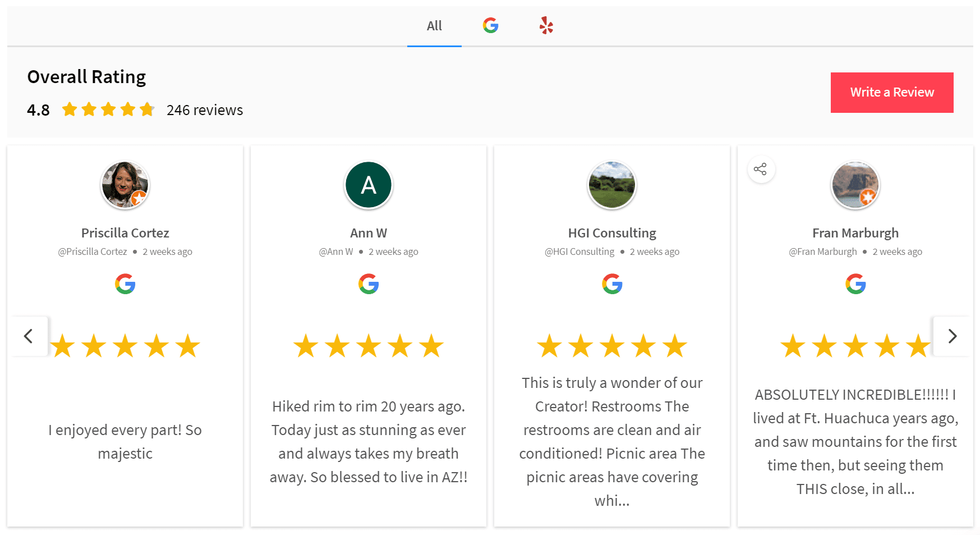Select the Priscilla Cortez reviewer name
The width and height of the screenshot is (980, 535).
pyautogui.click(x=125, y=232)
